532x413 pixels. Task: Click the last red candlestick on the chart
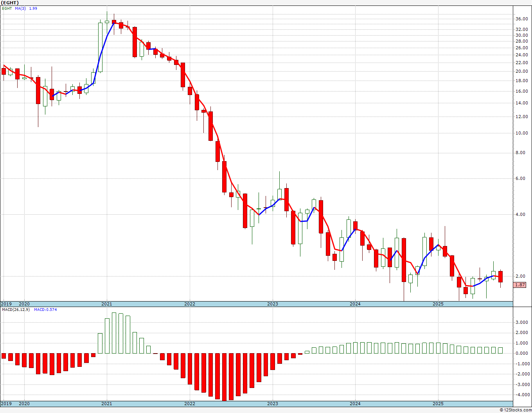[500, 277]
